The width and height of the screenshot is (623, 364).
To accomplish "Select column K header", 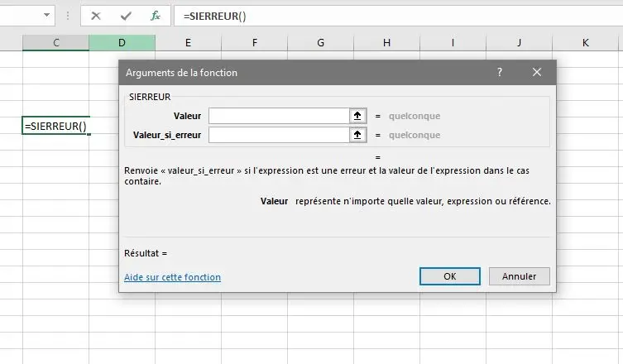I will [x=585, y=42].
